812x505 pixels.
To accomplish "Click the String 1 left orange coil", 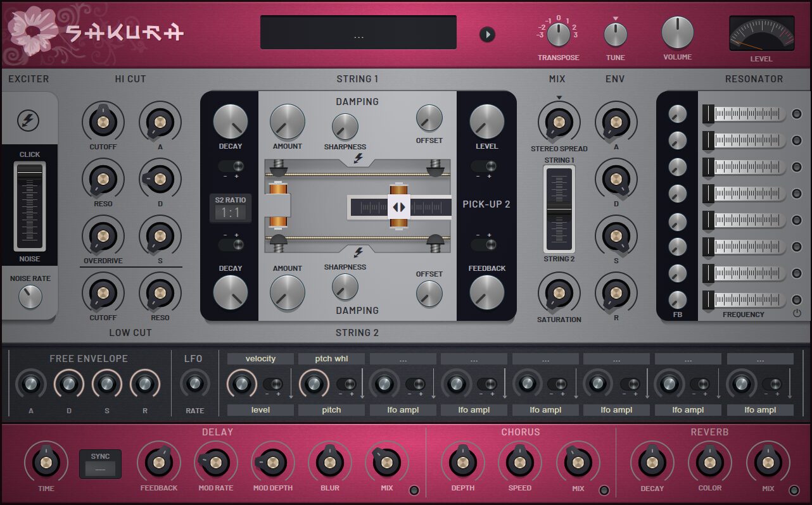I will click(279, 205).
